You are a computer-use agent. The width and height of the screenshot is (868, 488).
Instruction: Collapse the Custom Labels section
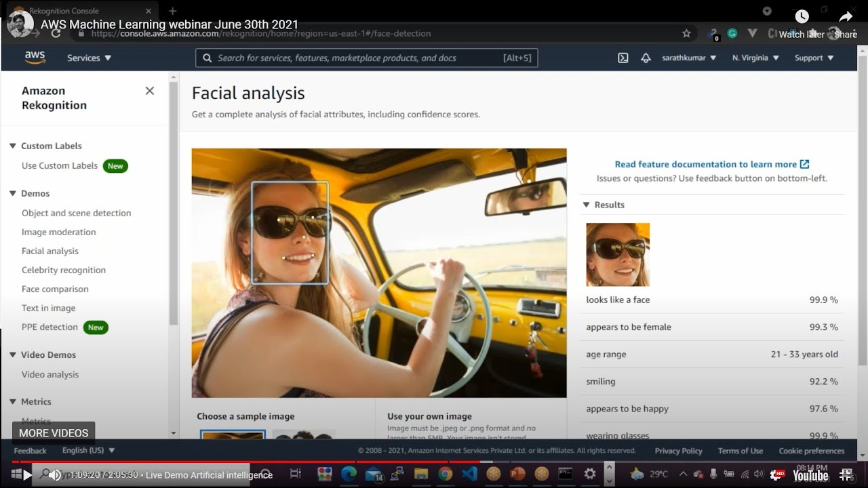pos(12,146)
